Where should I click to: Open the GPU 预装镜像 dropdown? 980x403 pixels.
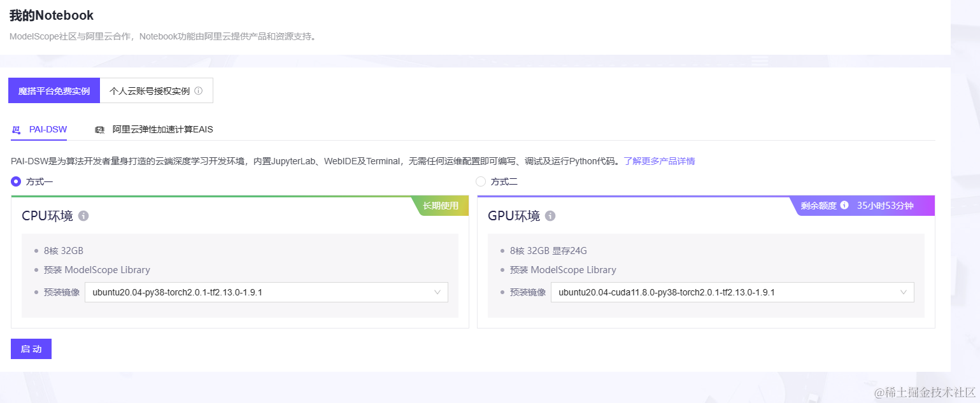pos(732,292)
